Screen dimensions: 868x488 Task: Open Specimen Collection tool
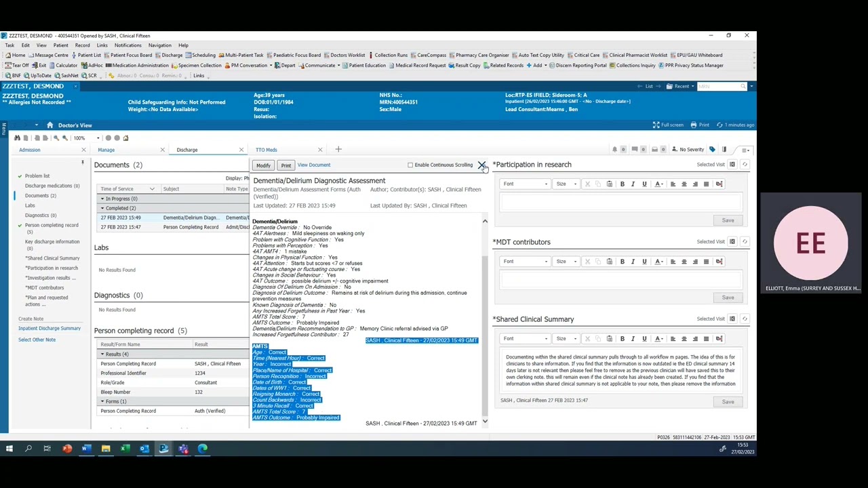pos(196,65)
